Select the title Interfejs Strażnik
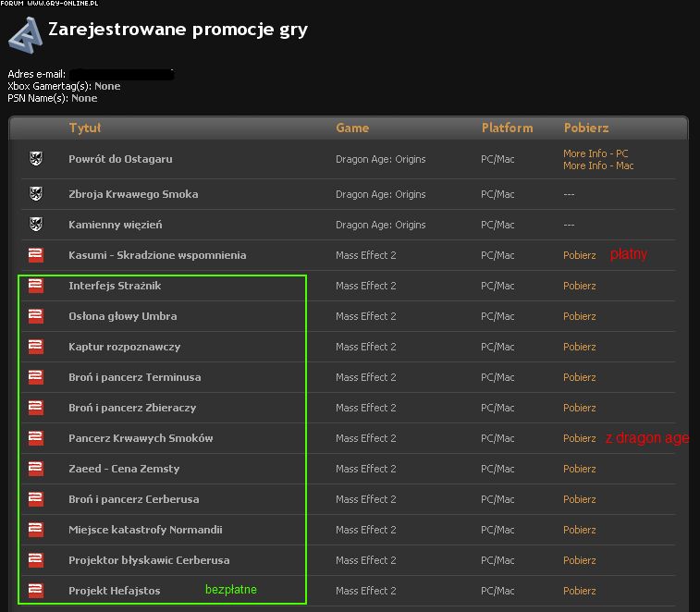The height and width of the screenshot is (612, 700). [x=115, y=286]
